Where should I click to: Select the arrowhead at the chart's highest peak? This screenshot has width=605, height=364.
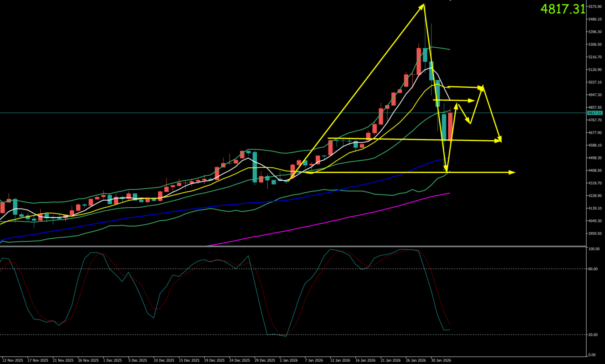point(422,6)
